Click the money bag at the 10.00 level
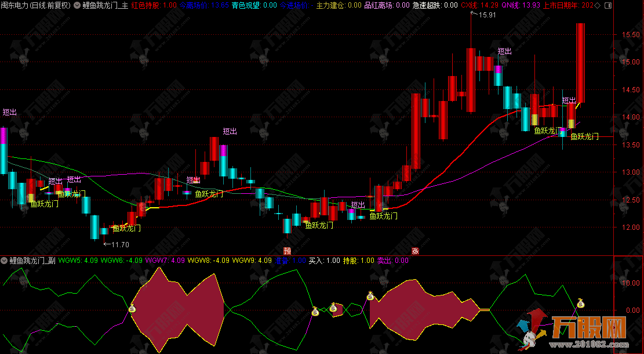The height and width of the screenshot is (354, 644). [370, 295]
